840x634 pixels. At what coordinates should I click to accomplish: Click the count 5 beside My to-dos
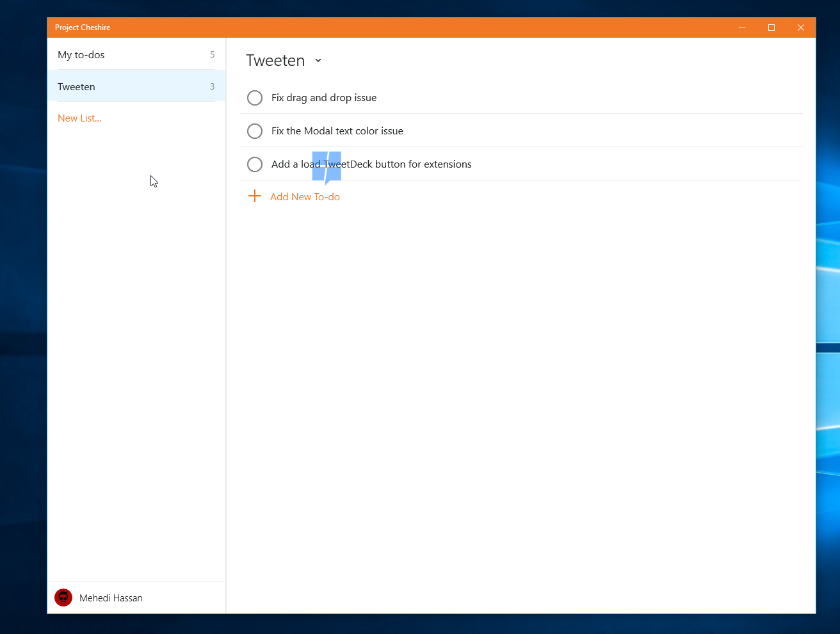point(213,54)
